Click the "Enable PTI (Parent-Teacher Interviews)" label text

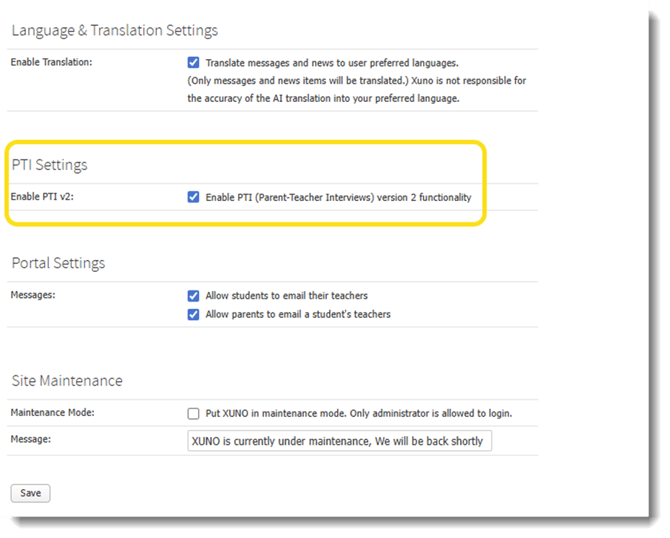coord(338,197)
